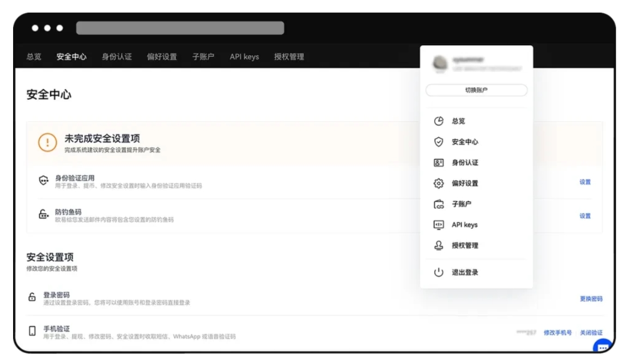Open API keys tab in top navigation
Viewport: 624px width, 364px height.
244,57
